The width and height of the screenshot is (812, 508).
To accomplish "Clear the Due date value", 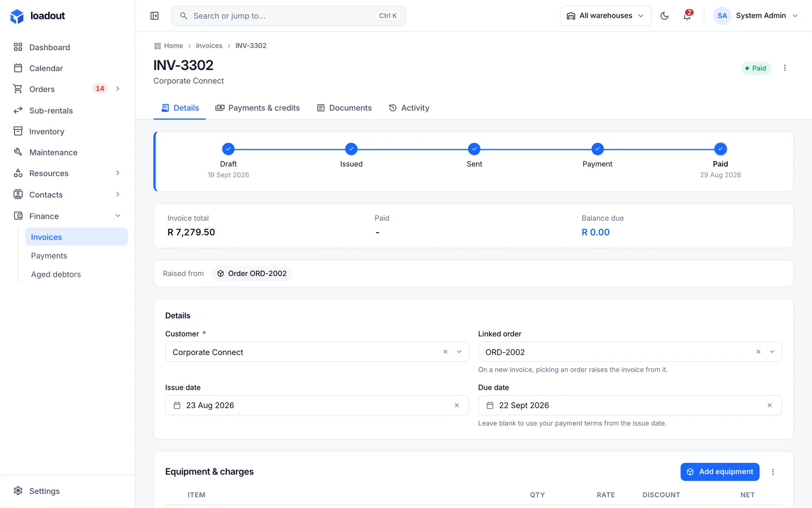I will pos(769,405).
